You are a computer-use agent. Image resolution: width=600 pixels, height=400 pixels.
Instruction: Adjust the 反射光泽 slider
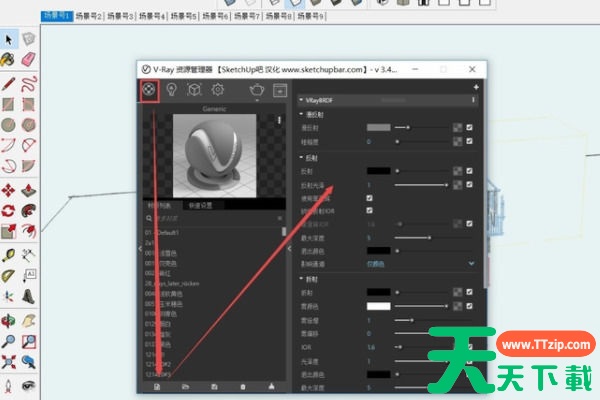point(421,185)
